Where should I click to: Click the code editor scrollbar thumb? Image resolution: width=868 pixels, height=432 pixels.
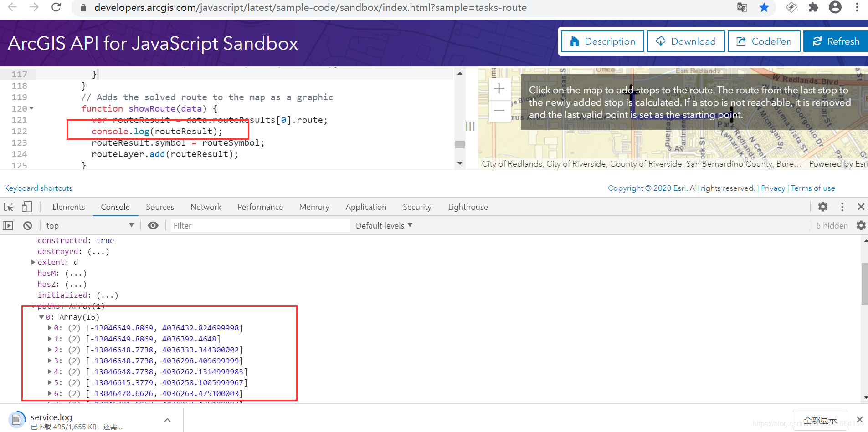[x=460, y=144]
